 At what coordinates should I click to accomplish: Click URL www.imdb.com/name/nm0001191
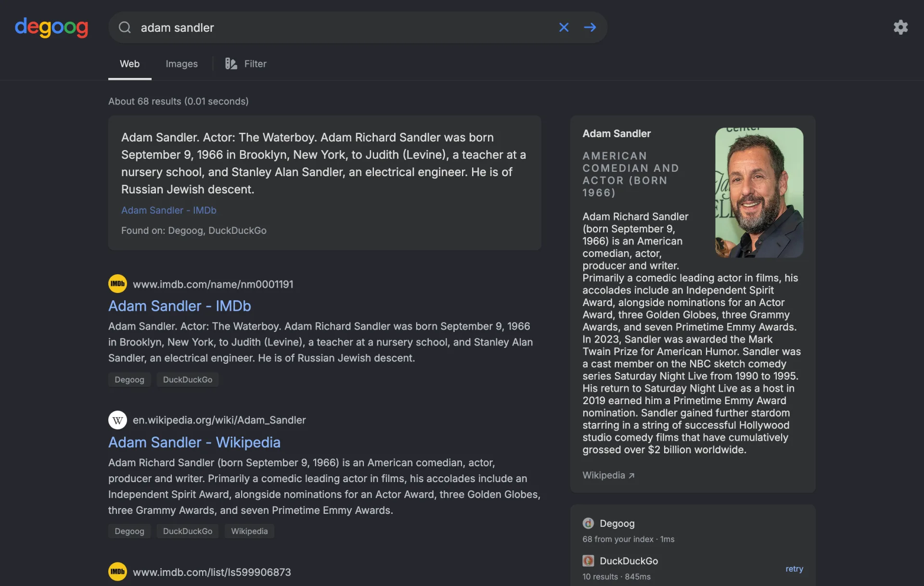click(x=213, y=284)
